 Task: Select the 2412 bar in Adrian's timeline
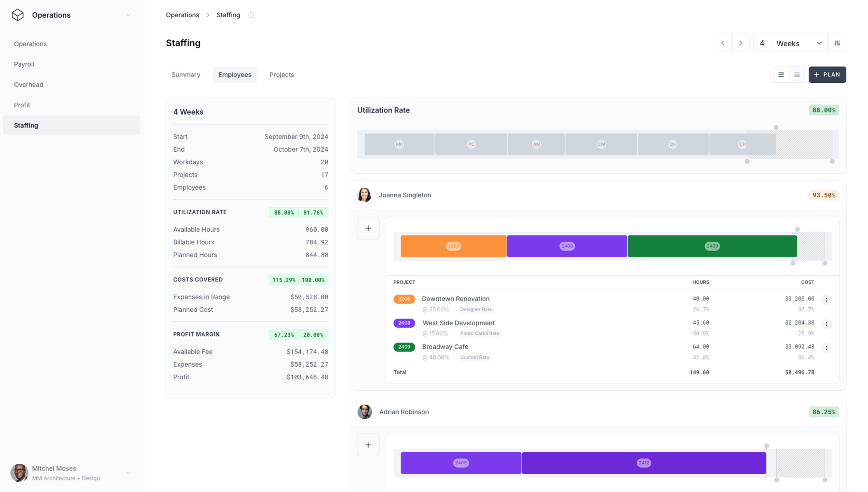(x=644, y=463)
